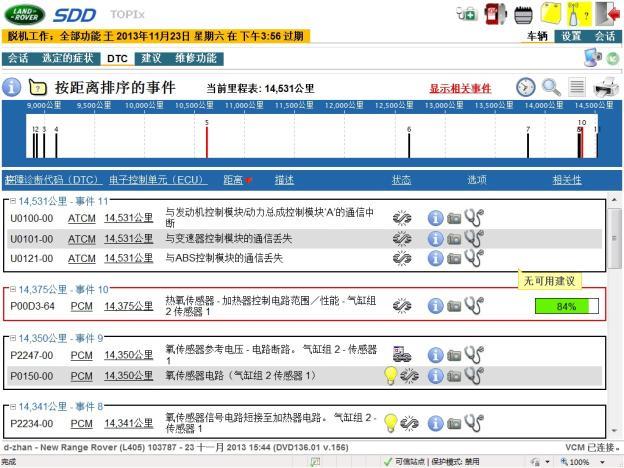
Task: Click stethoscope icon for U0121-00
Action: pyautogui.click(x=474, y=258)
